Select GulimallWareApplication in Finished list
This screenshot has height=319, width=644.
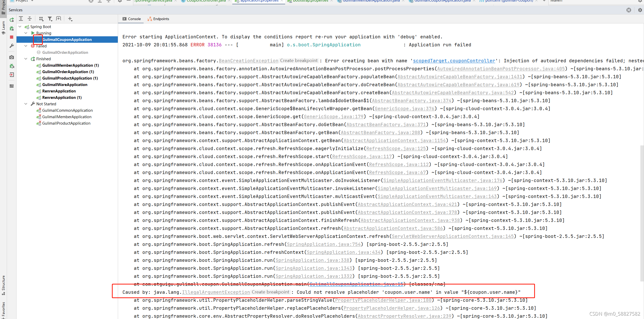[x=65, y=85]
